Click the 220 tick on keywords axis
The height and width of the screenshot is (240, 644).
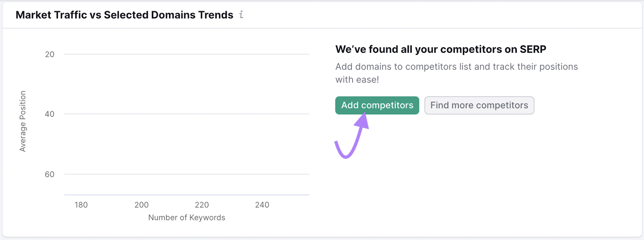pos(202,205)
